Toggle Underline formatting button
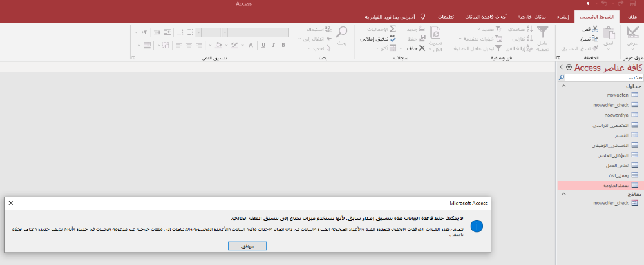 pyautogui.click(x=263, y=45)
